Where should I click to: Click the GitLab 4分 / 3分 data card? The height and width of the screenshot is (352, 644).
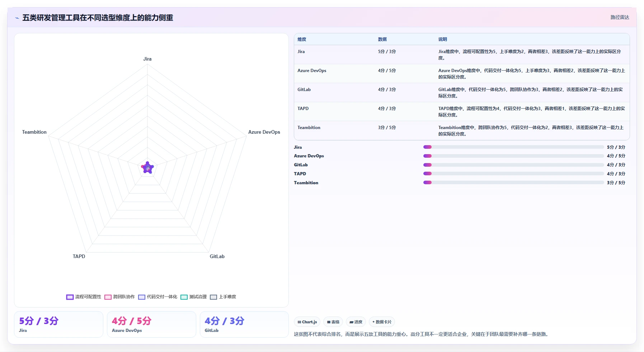tap(244, 324)
